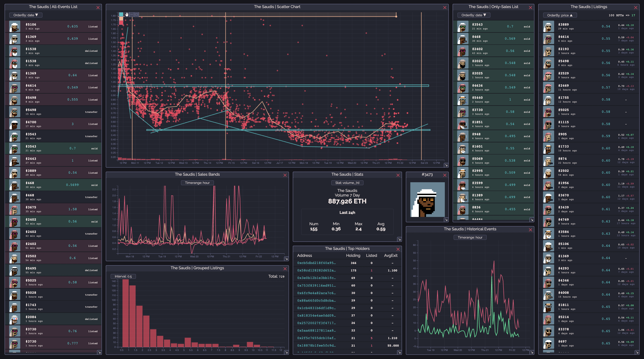This screenshot has width=644, height=359.
Task: Open the #3473 NFT image
Action: pos(428,199)
